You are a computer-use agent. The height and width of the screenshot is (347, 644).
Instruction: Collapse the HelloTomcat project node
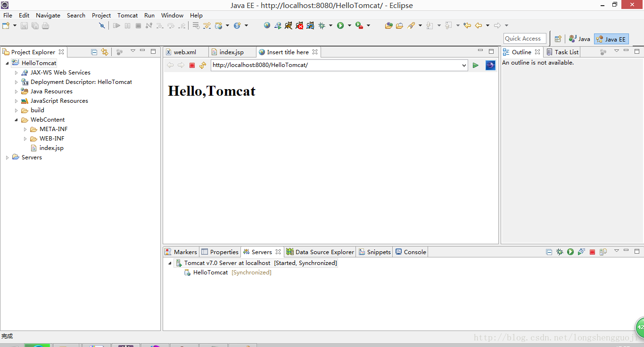pyautogui.click(x=7, y=63)
